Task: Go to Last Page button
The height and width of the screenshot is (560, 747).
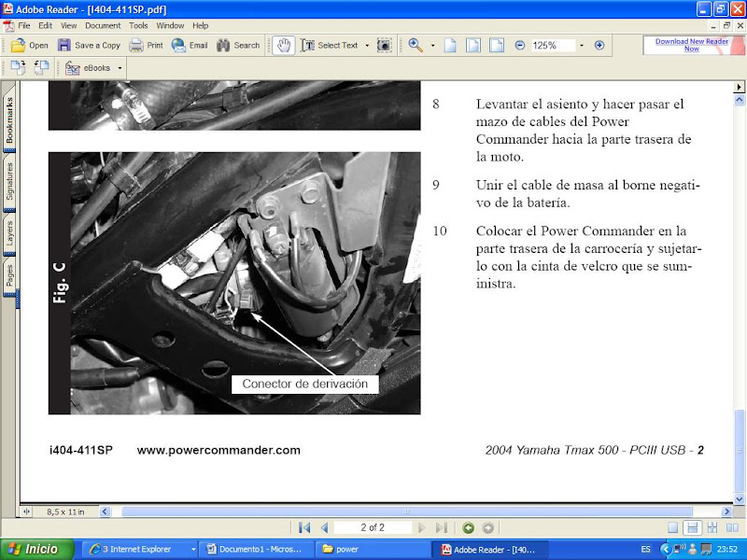Action: pos(442,527)
